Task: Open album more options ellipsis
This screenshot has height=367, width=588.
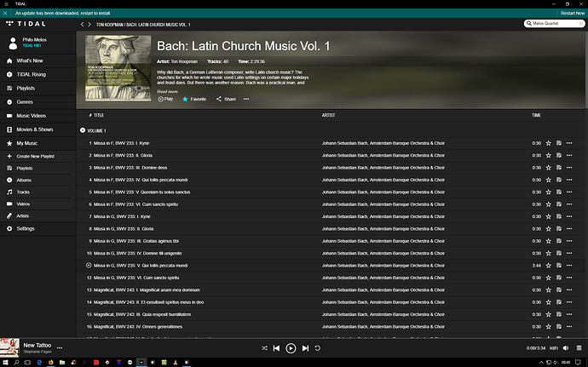Action: tap(246, 100)
